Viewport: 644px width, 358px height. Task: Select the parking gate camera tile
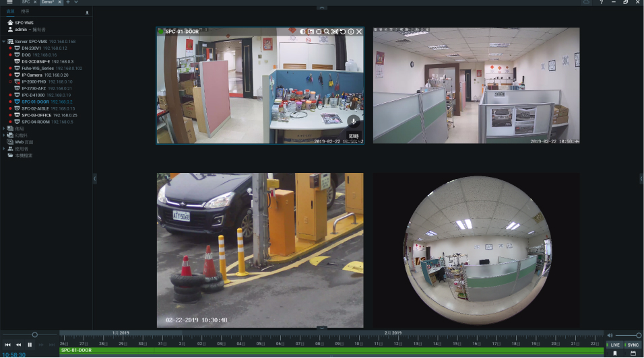pyautogui.click(x=260, y=250)
